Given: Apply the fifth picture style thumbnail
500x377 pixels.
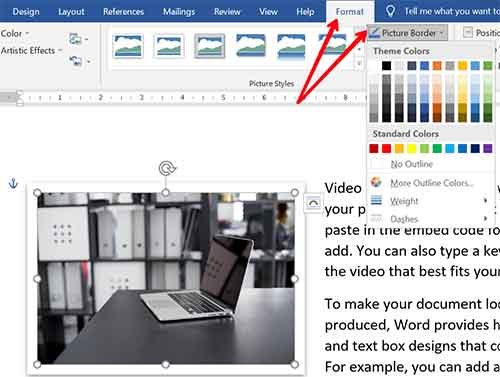Looking at the screenshot, I should point(291,46).
